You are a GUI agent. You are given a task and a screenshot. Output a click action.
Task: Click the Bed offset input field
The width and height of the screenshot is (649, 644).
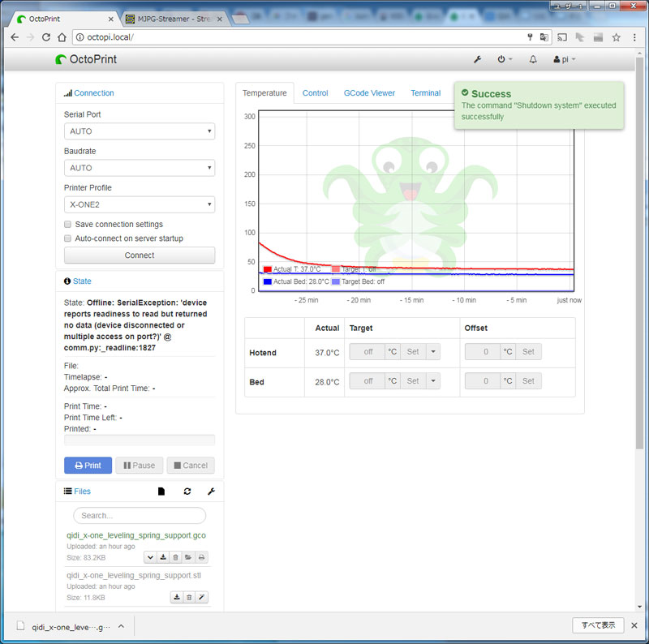coord(483,381)
